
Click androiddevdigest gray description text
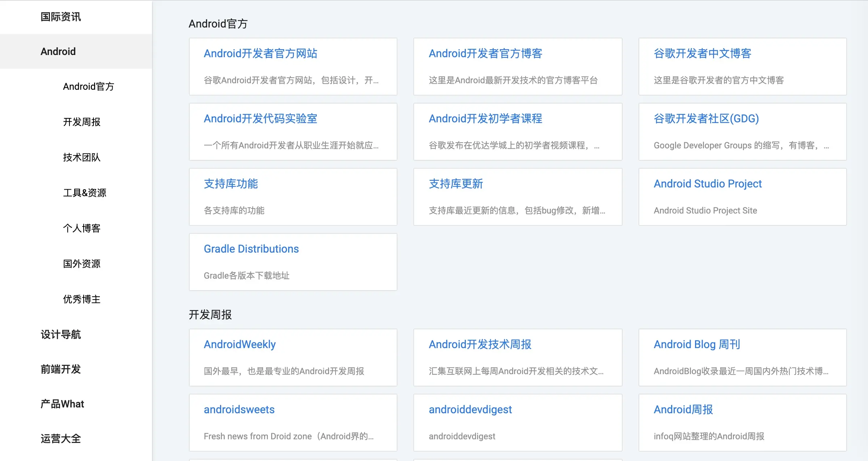[x=462, y=436]
